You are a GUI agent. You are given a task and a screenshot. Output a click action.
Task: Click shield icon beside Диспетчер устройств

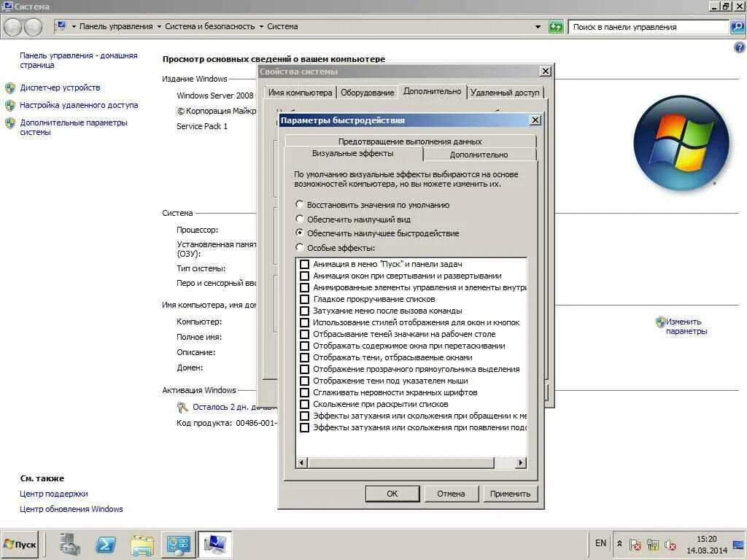tap(10, 88)
